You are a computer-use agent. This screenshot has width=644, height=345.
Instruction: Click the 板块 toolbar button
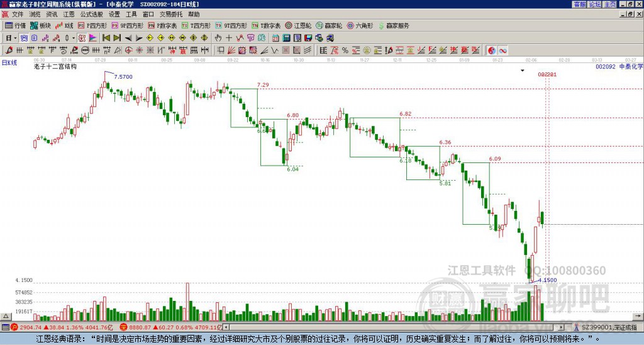40,25
